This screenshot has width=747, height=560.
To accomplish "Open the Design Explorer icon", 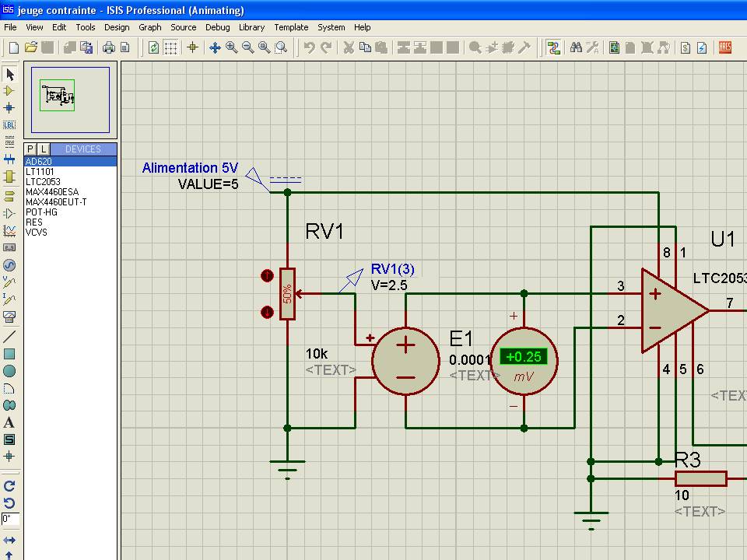I will pyautogui.click(x=615, y=47).
